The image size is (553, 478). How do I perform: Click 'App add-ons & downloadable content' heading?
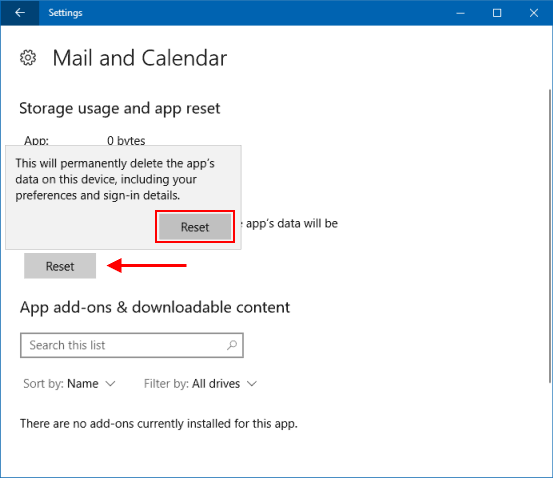tap(155, 308)
